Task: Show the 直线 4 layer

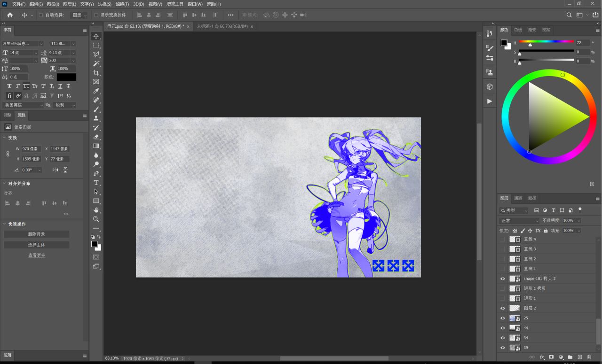Action: pos(503,239)
